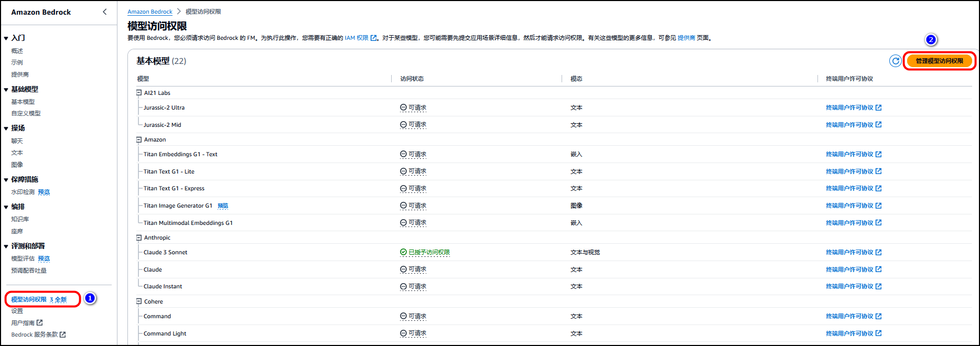The width and height of the screenshot is (980, 346).
Task: Collapse the 评测和部署 sidebar section
Action: pos(6,246)
